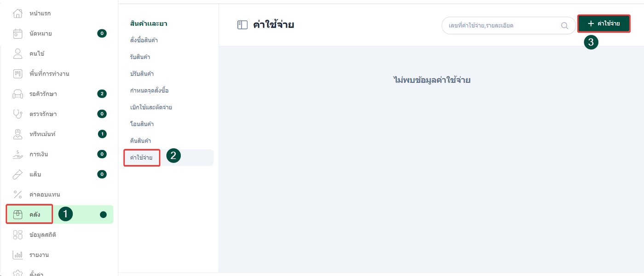
Task: Open สั่งซื้อสินค้า in the submenu
Action: [x=144, y=40]
